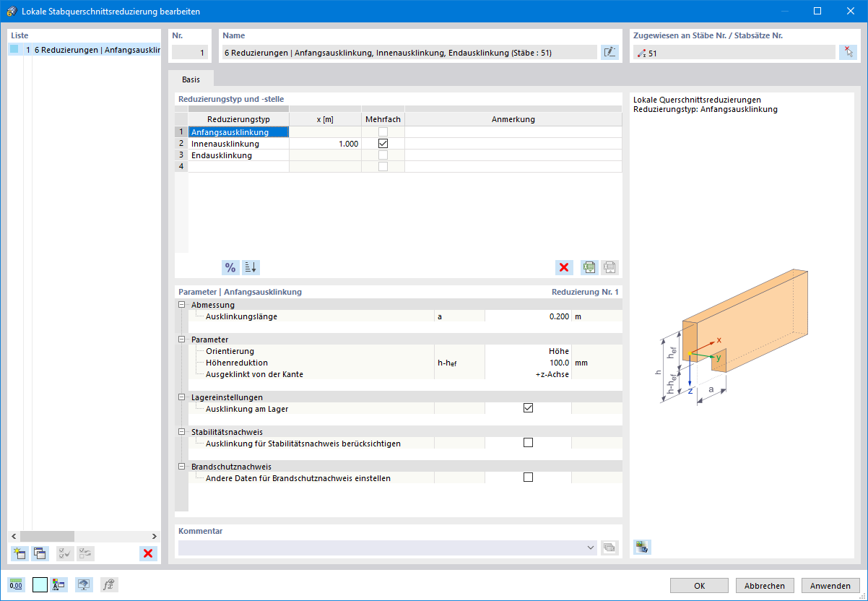Delete selected reduction row with red X
Image resolution: width=868 pixels, height=601 pixels.
click(564, 267)
